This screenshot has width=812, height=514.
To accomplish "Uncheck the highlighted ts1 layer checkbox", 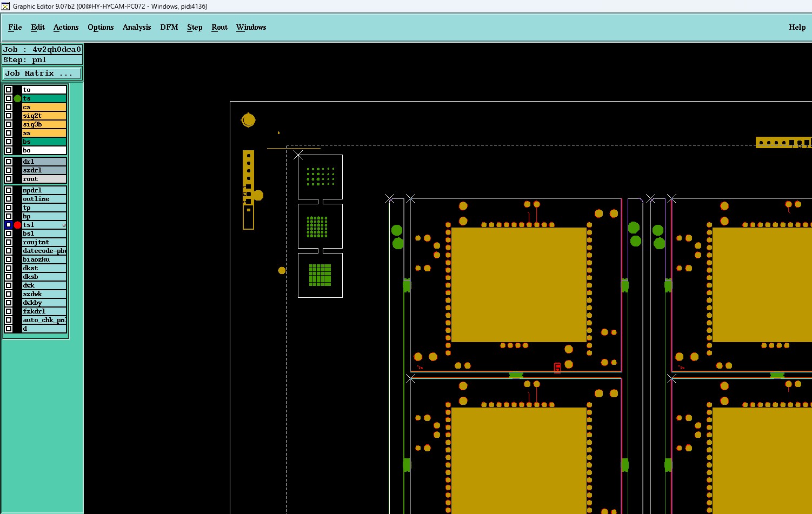I will (9, 225).
